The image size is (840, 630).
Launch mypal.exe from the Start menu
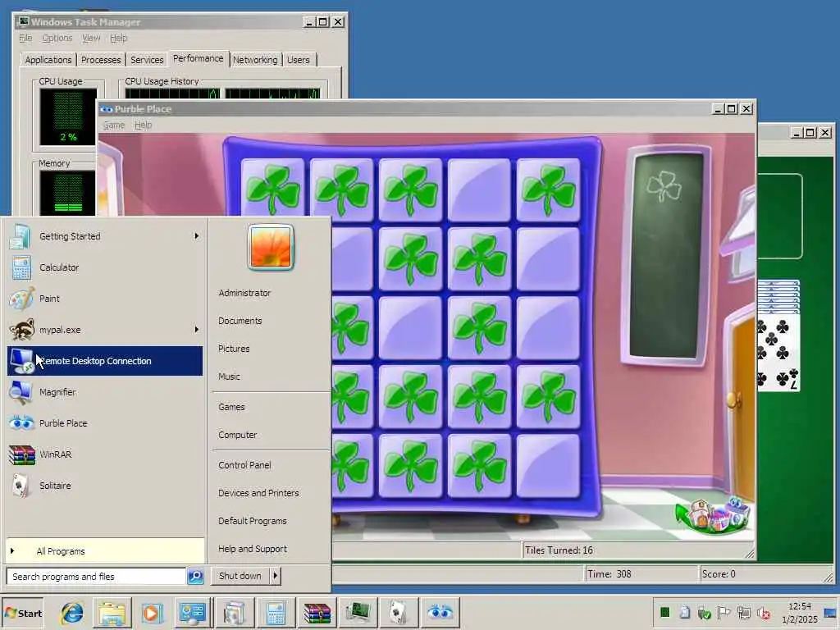[105, 330]
